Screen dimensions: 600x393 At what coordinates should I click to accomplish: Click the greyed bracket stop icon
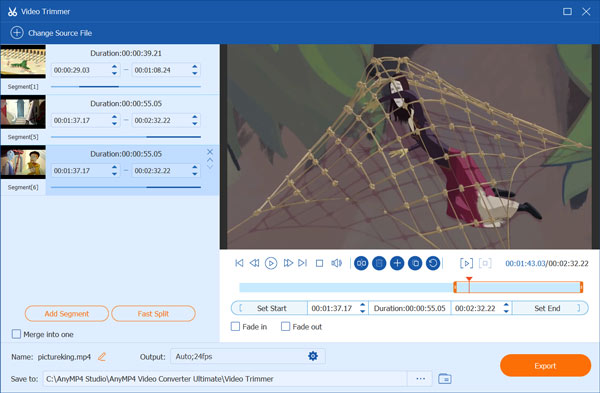coord(485,263)
